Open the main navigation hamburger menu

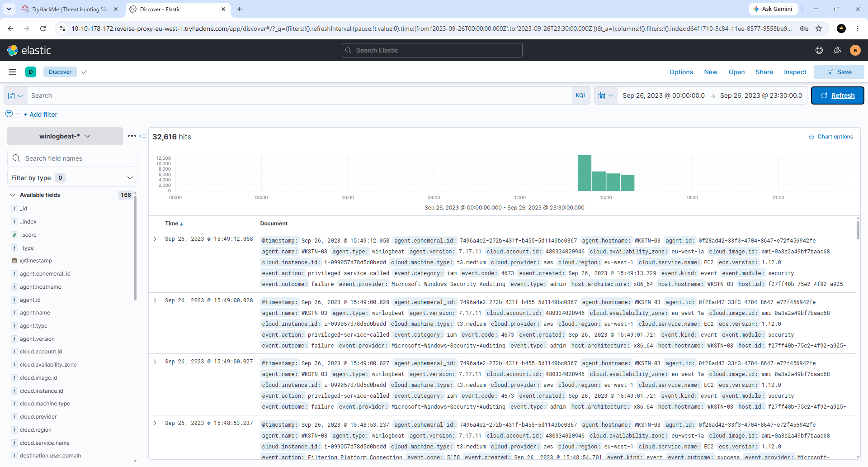(x=13, y=72)
